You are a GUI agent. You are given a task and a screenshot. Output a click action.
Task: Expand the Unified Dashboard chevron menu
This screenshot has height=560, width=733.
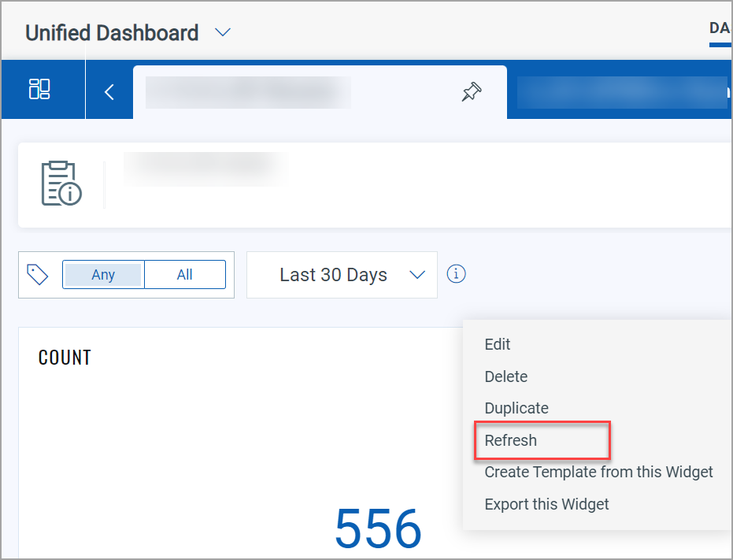[x=223, y=33]
